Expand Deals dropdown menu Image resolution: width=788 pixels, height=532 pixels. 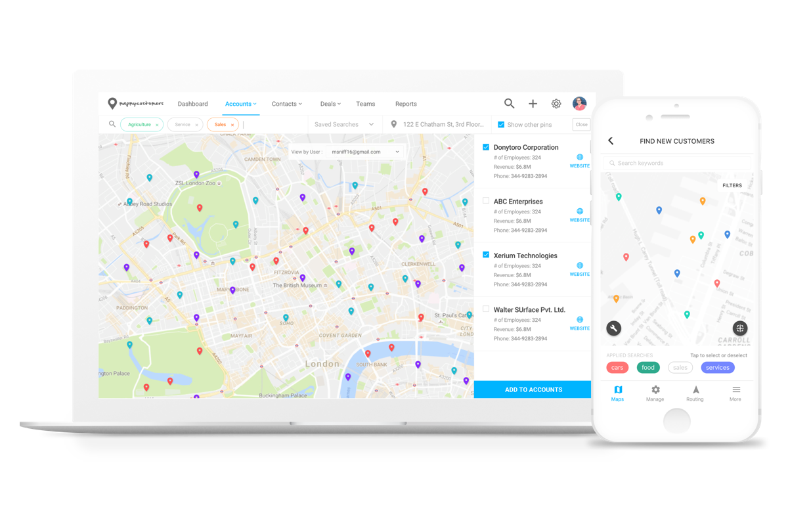point(330,104)
